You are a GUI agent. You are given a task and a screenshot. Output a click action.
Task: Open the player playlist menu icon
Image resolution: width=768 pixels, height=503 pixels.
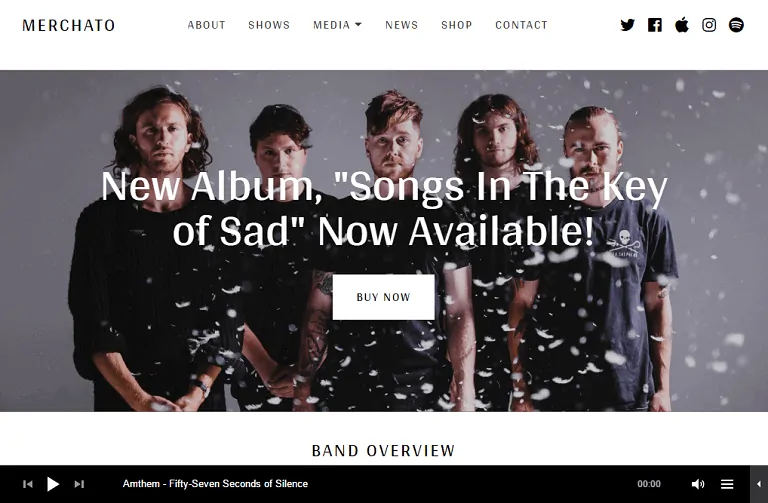(727, 484)
